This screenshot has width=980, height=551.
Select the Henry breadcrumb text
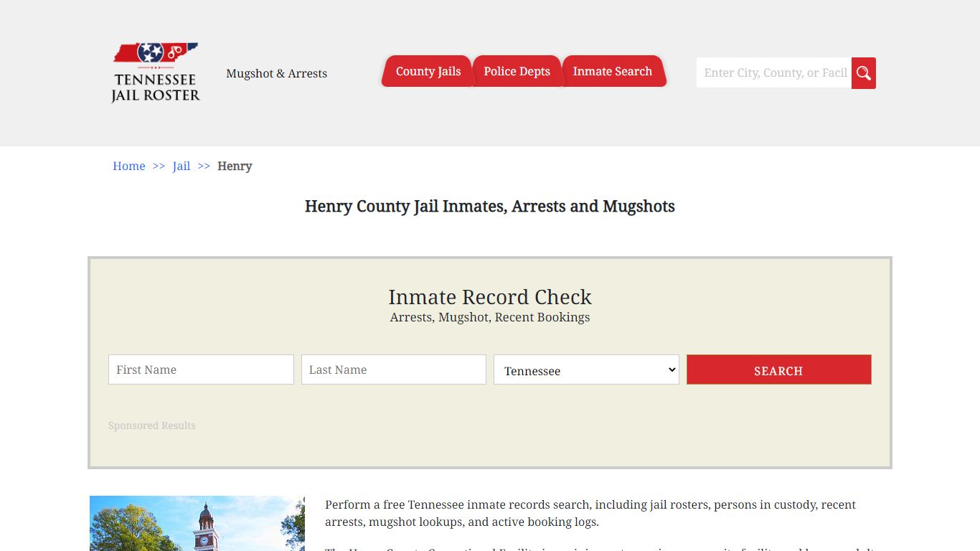tap(235, 166)
